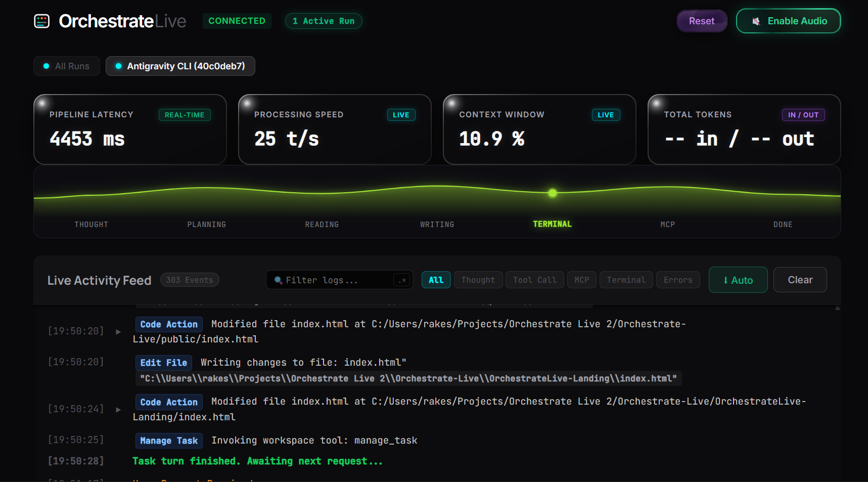Click the magnifier icon in the filter box

(278, 280)
